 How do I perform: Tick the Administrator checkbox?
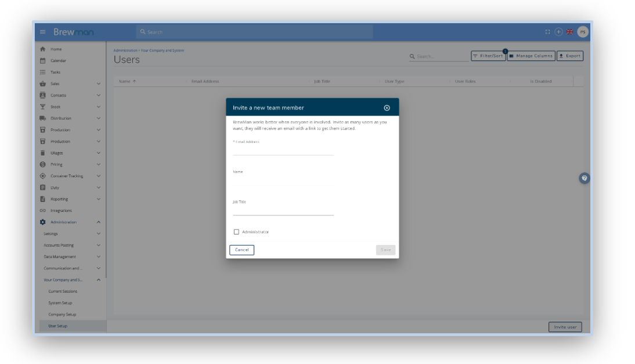(x=236, y=232)
